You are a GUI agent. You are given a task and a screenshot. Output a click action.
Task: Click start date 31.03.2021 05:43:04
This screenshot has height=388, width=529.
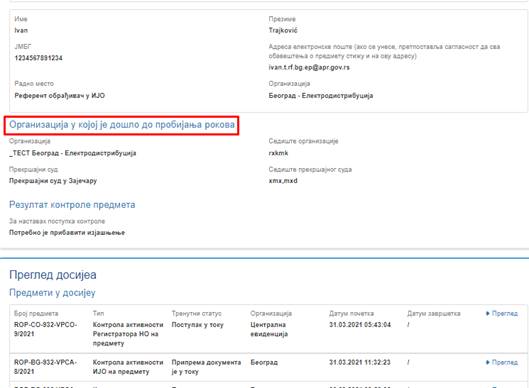[x=360, y=325]
